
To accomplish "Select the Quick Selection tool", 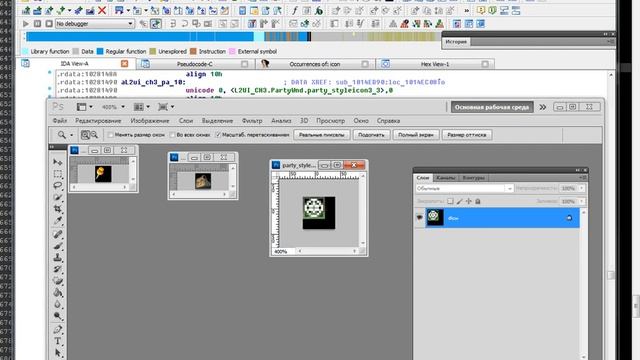I will 58,198.
